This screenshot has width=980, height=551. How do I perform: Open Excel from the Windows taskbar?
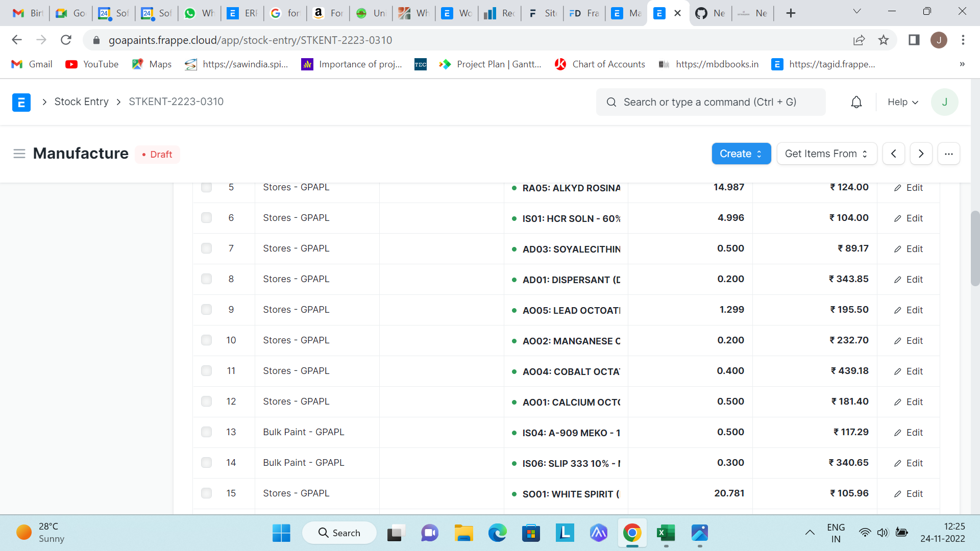pos(666,533)
